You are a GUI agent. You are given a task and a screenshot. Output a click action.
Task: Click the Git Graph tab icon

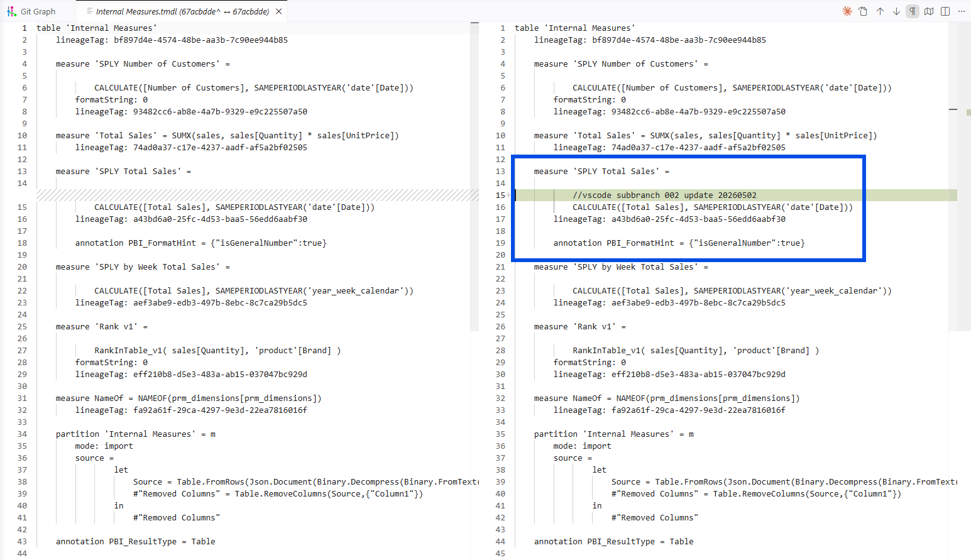click(x=11, y=11)
